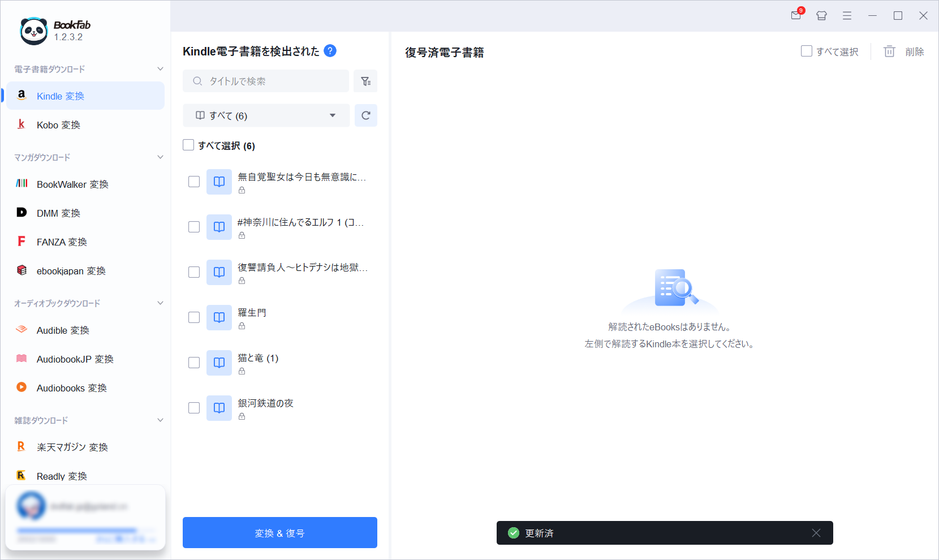Image resolution: width=939 pixels, height=560 pixels.
Task: Focus the タイトルで検索 search field
Action: tap(266, 81)
